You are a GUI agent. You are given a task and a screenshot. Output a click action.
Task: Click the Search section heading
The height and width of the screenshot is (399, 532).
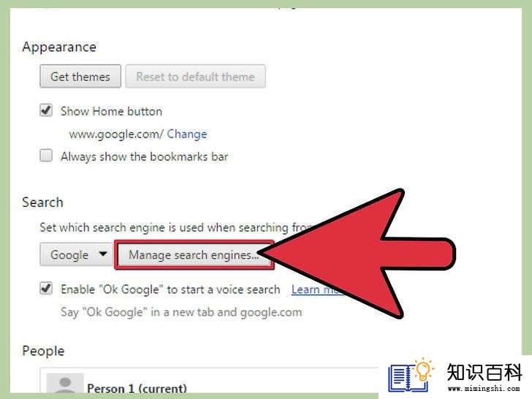(42, 202)
